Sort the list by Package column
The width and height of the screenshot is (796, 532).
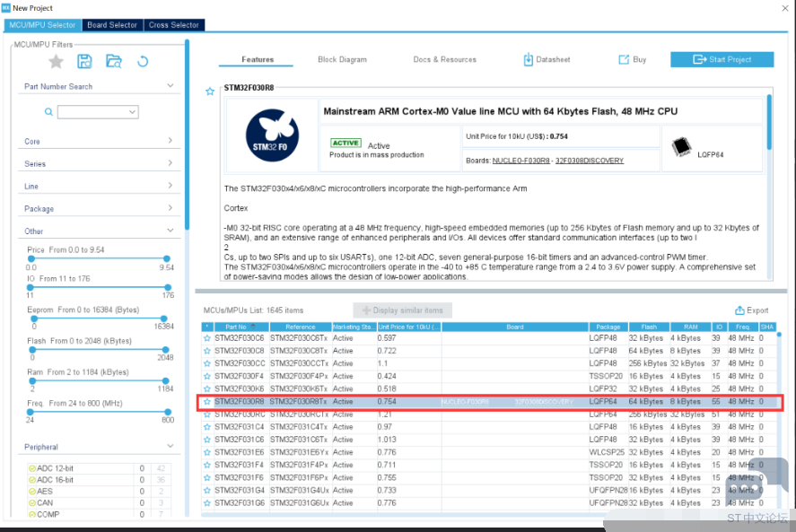[x=608, y=327]
